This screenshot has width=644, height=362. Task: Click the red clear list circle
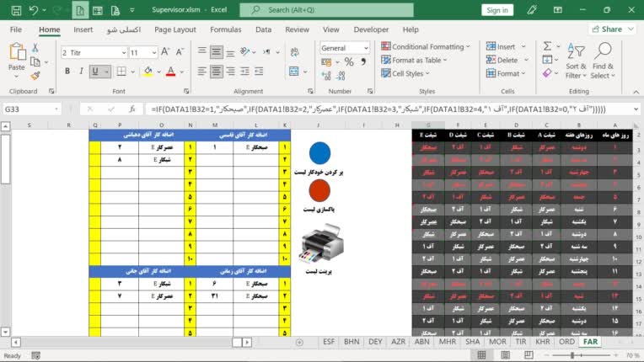point(319,190)
